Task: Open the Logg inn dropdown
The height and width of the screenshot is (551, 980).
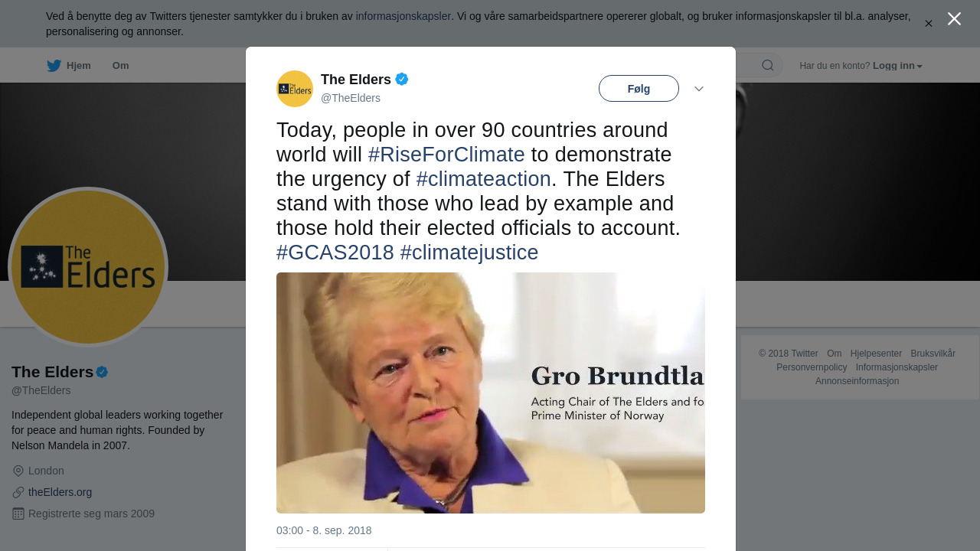Action: (897, 66)
